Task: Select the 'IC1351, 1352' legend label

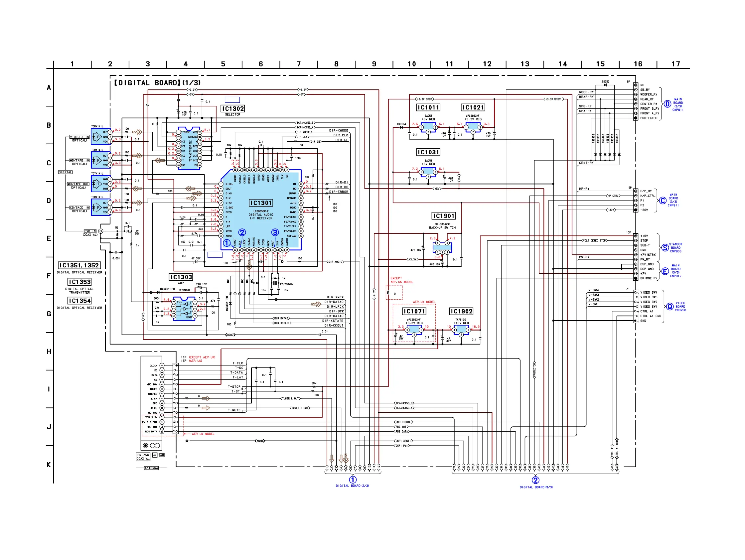Action: point(79,265)
